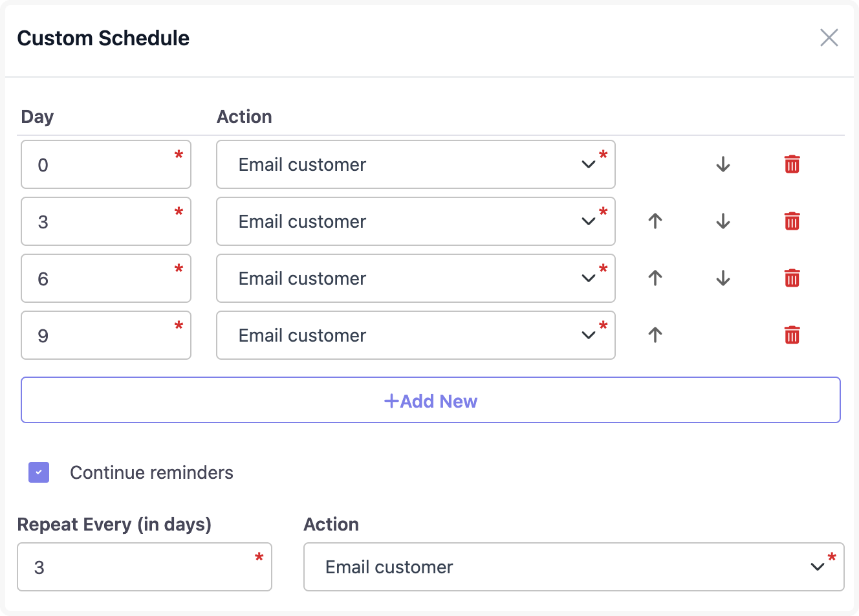This screenshot has width=859, height=616.
Task: Move the Day 3 row down
Action: [x=723, y=221]
